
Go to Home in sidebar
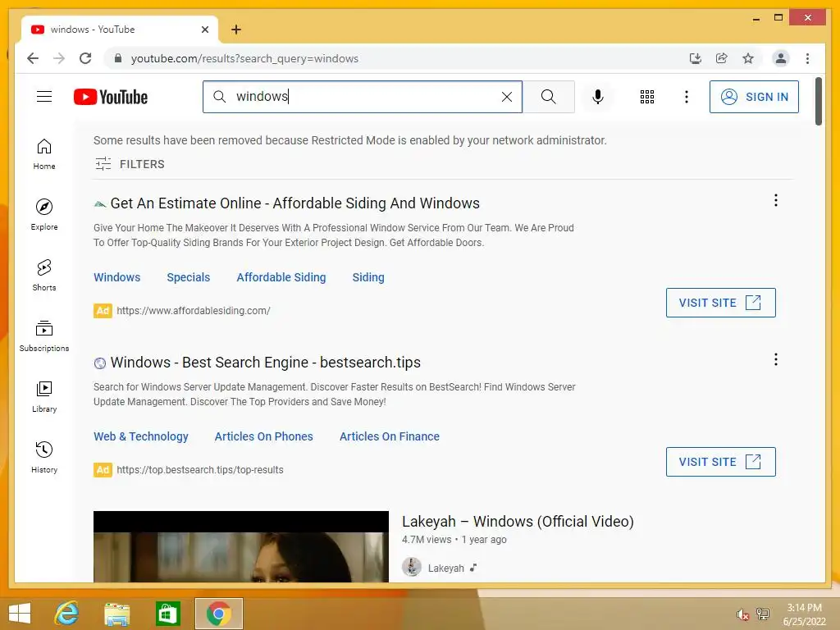point(44,154)
